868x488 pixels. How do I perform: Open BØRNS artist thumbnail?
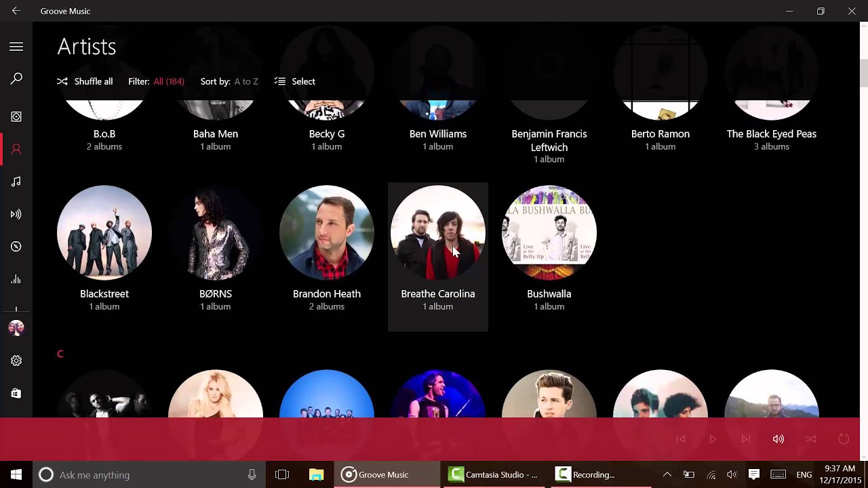(x=216, y=232)
